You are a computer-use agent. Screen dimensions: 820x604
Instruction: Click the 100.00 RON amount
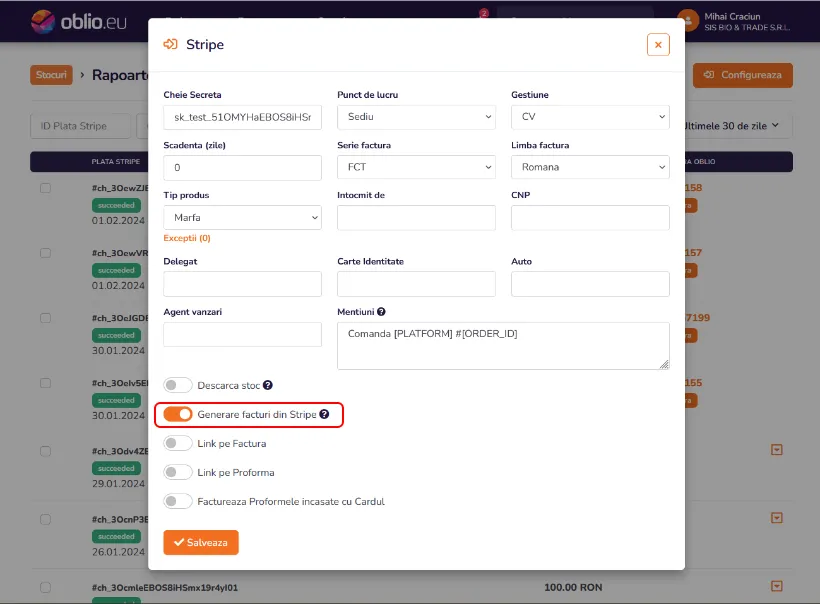click(x=573, y=587)
